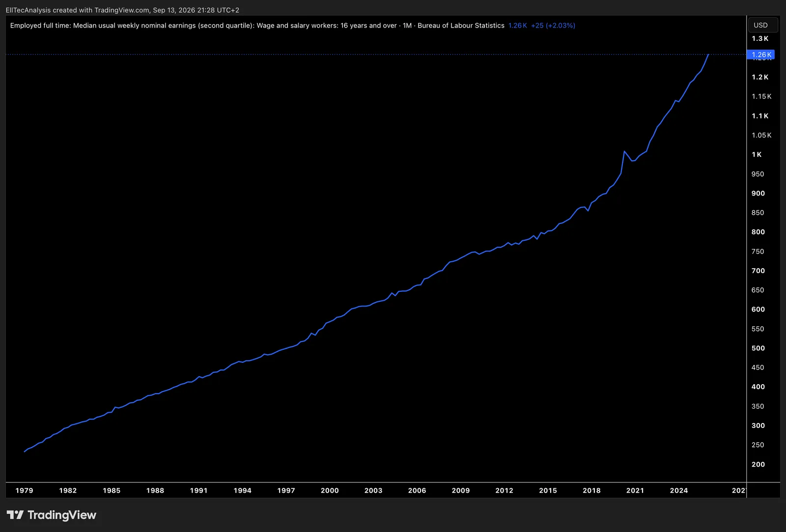Click the 750 price axis label
The image size is (786, 532).
[758, 252]
